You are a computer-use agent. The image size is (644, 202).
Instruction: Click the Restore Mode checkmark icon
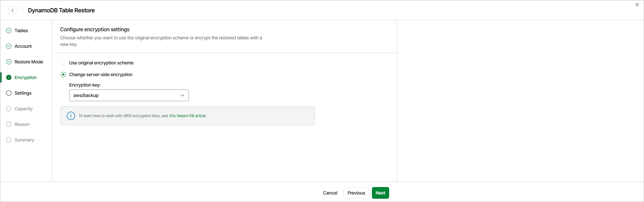tap(9, 62)
